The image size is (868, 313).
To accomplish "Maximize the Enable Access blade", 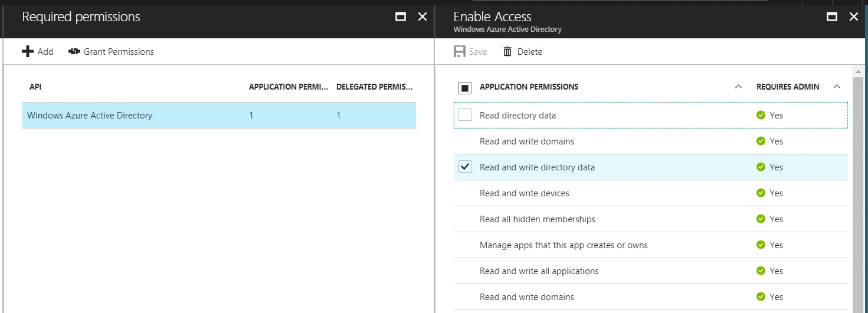I will click(832, 17).
